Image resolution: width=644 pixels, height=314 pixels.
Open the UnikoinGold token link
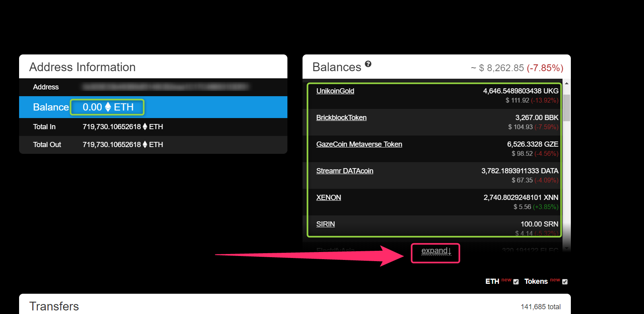(x=335, y=91)
